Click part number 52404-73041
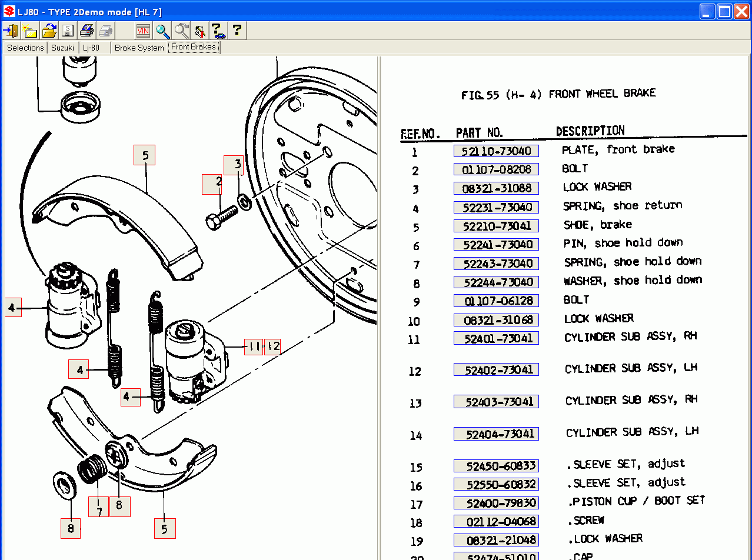Screen dimensions: 752x560 coord(496,434)
